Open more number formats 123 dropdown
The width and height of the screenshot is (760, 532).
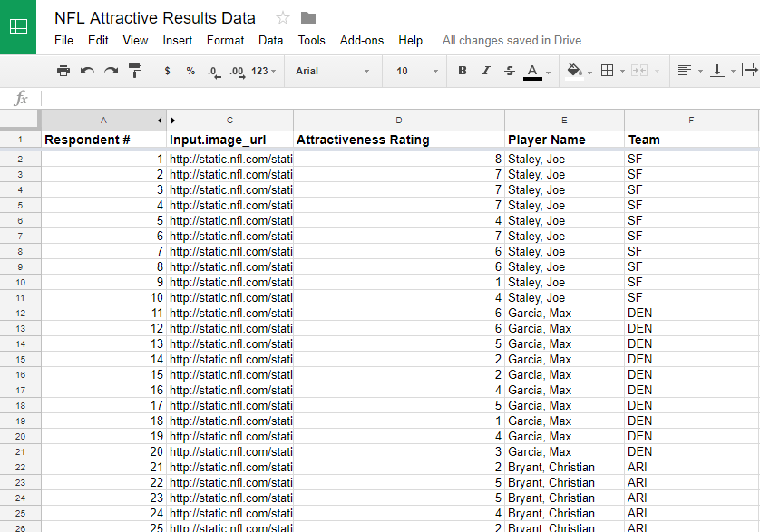[263, 71]
